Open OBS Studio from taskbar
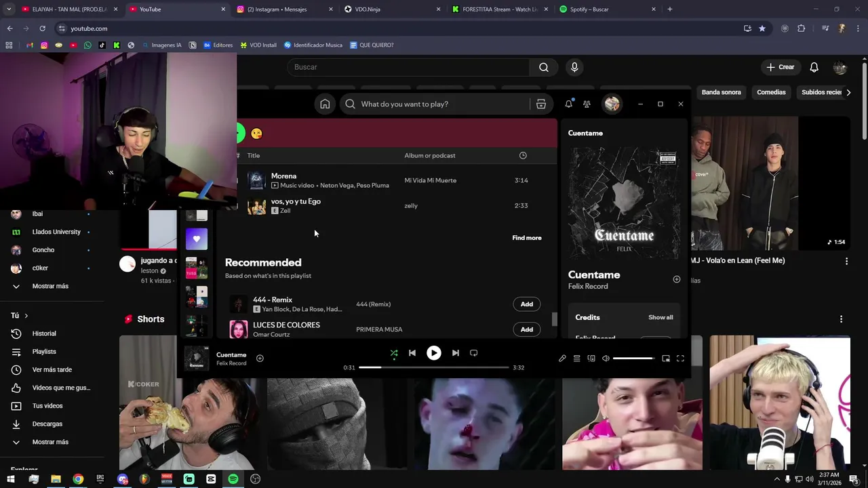Viewport: 868px width, 488px height. (255, 479)
